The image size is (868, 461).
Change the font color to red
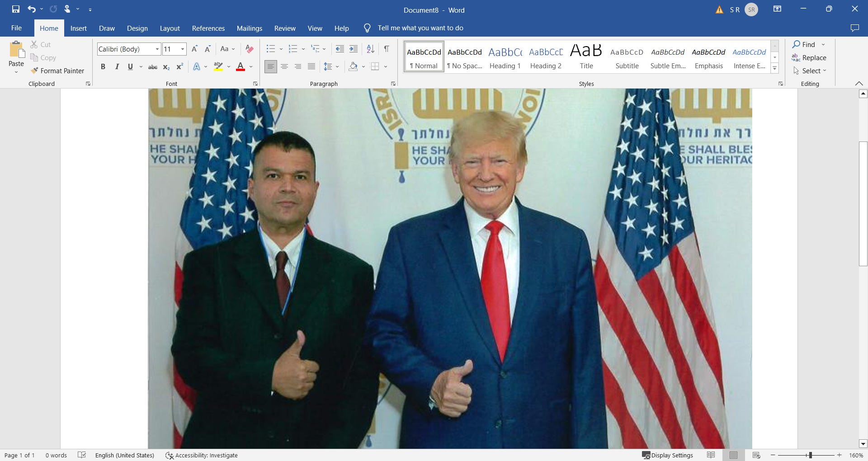pyautogui.click(x=241, y=66)
